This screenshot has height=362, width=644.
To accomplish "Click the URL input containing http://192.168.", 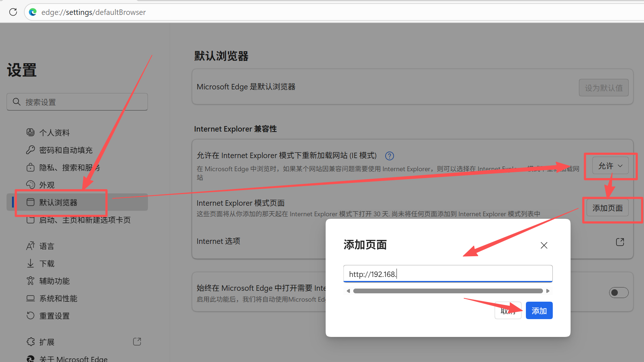I will (x=448, y=274).
